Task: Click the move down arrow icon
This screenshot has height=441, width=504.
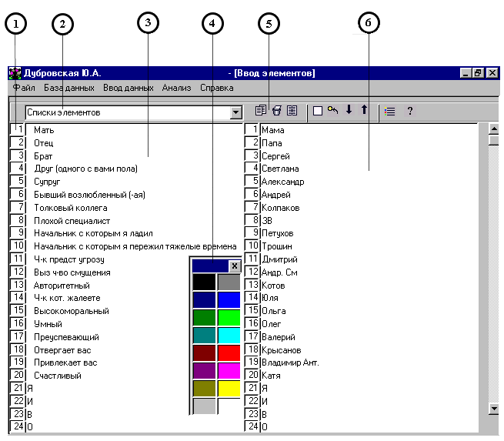Action: (349, 109)
